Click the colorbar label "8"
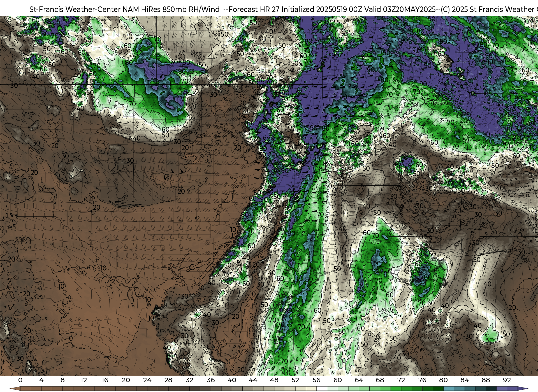 [62, 380]
